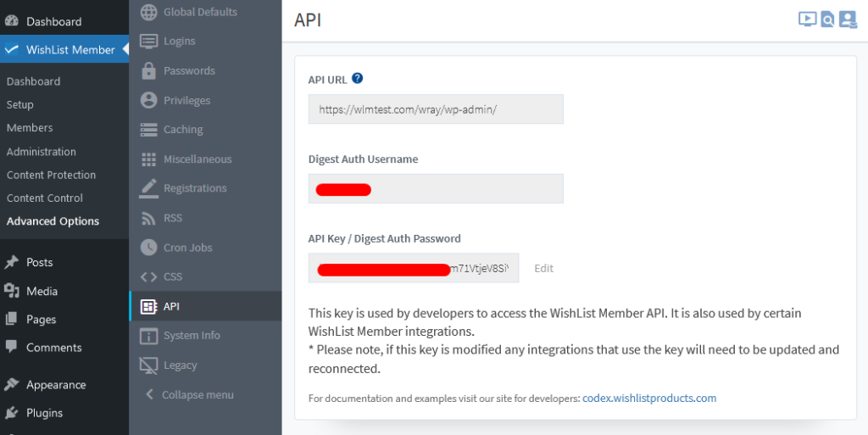This screenshot has width=868, height=435.
Task: Open the video tutorial icon in header
Action: (807, 19)
